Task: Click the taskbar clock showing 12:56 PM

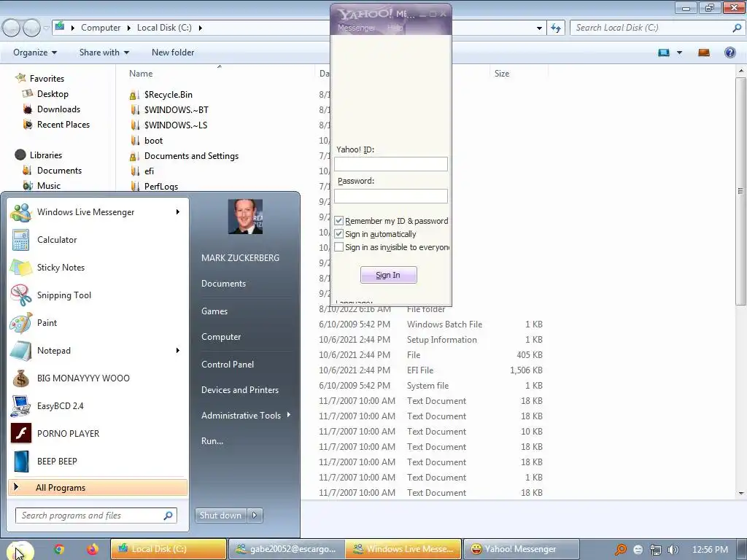Action: coord(710,550)
